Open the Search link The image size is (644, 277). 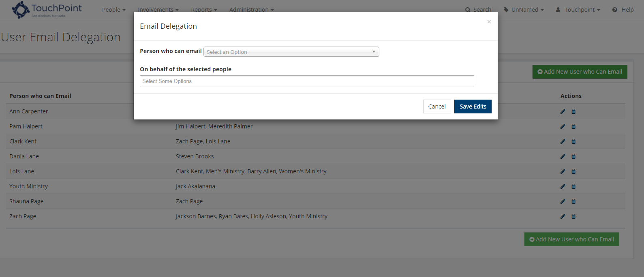[478, 10]
